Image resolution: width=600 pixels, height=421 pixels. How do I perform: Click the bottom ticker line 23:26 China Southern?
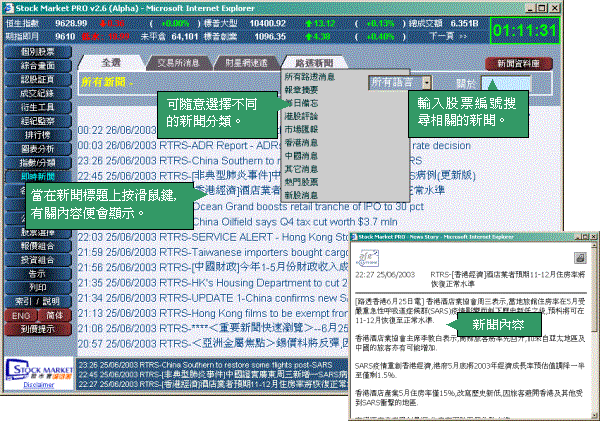(205, 364)
